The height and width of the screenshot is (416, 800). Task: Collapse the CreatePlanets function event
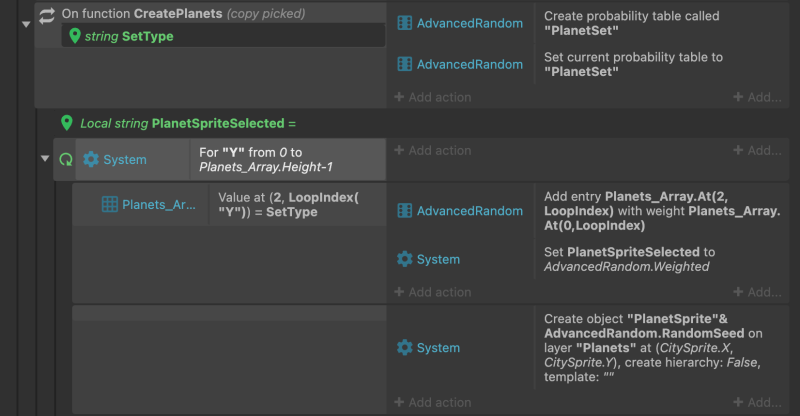click(x=26, y=24)
